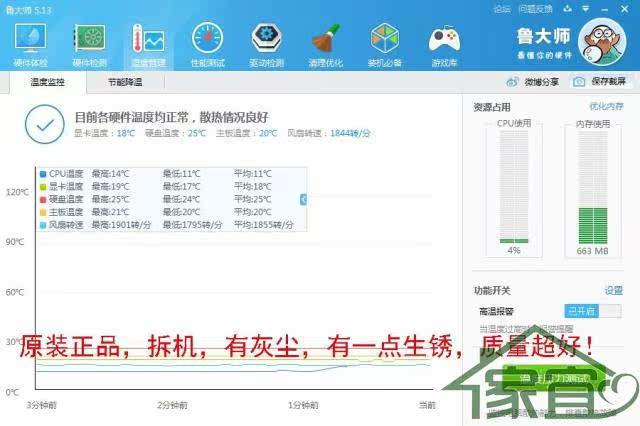The width and height of the screenshot is (640, 426).
Task: Open 清理优化 cleanup broom icon
Action: [x=326, y=45]
